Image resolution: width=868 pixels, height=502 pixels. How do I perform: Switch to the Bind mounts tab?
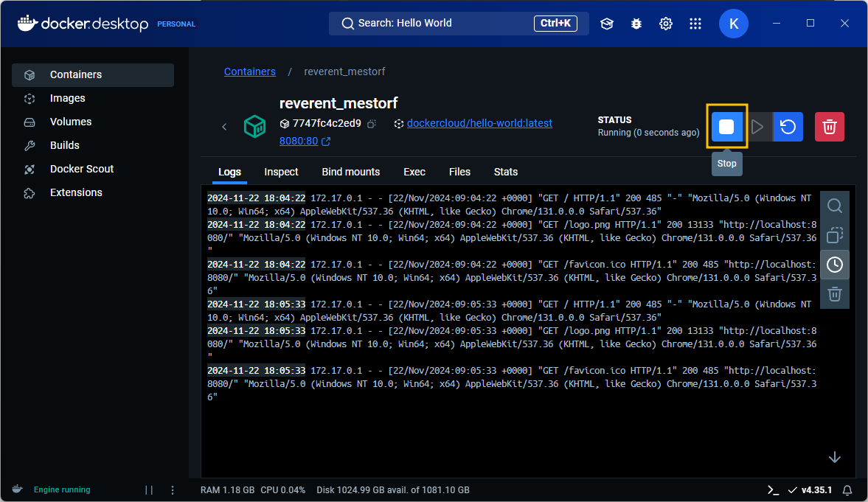pyautogui.click(x=351, y=172)
